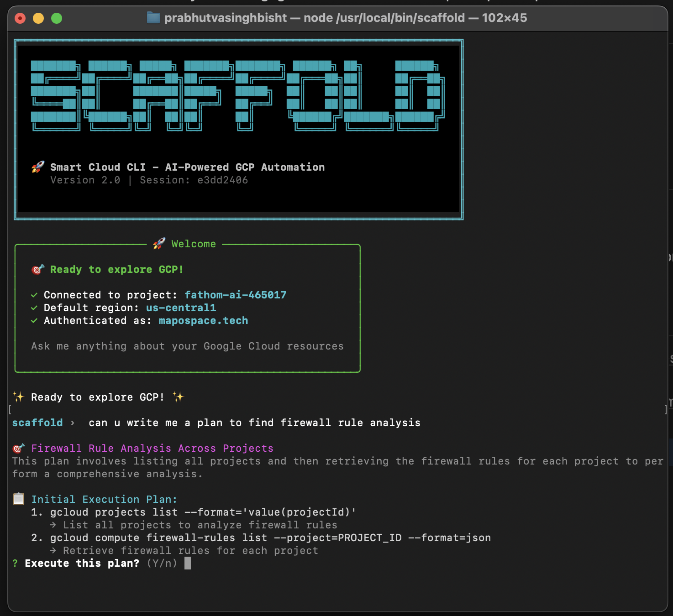The image size is (673, 616).
Task: Click the target icon next to 'Ready to explore GCP!'
Action: click(37, 269)
